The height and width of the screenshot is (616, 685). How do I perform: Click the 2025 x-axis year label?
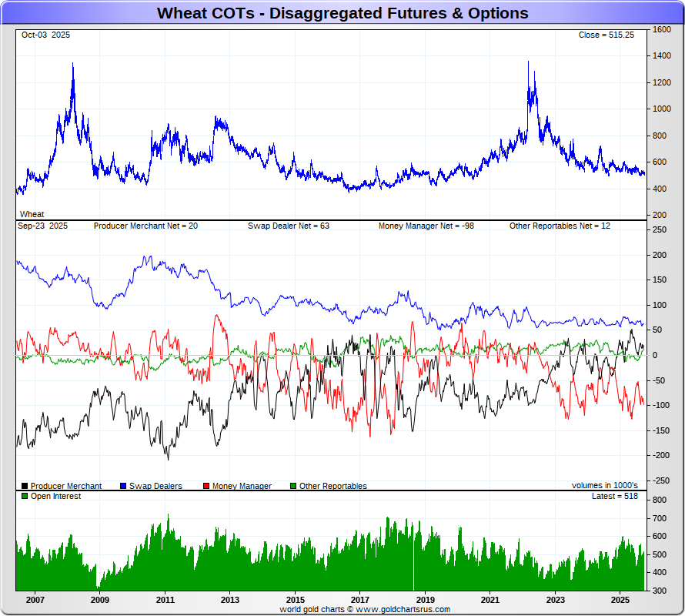[620, 600]
